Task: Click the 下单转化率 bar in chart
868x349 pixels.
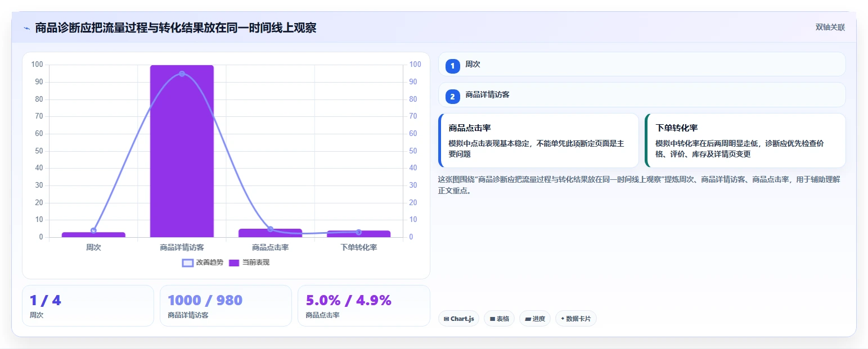Action: point(358,234)
